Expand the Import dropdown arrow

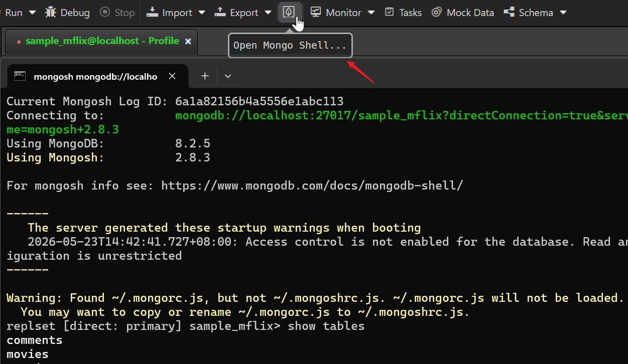tap(202, 13)
